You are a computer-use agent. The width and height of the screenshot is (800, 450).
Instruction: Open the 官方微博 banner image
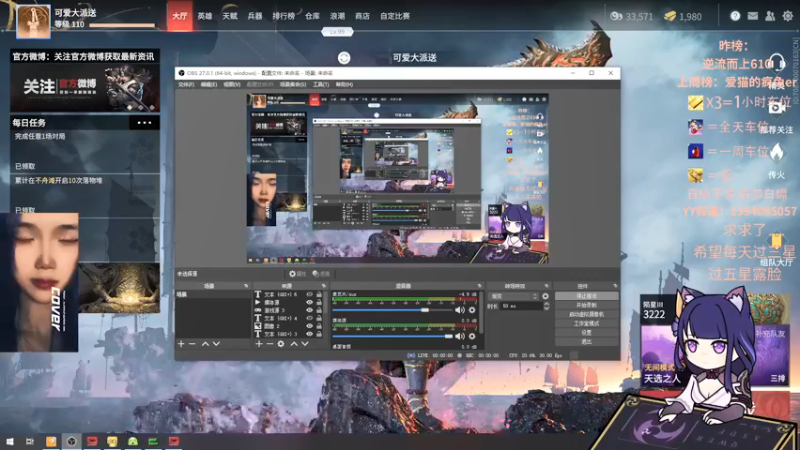85,88
